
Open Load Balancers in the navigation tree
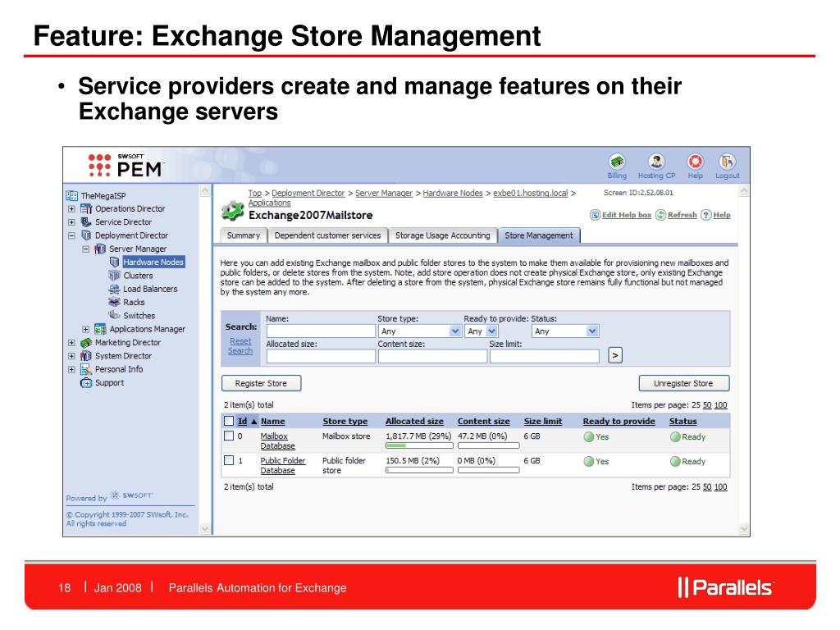(x=150, y=289)
